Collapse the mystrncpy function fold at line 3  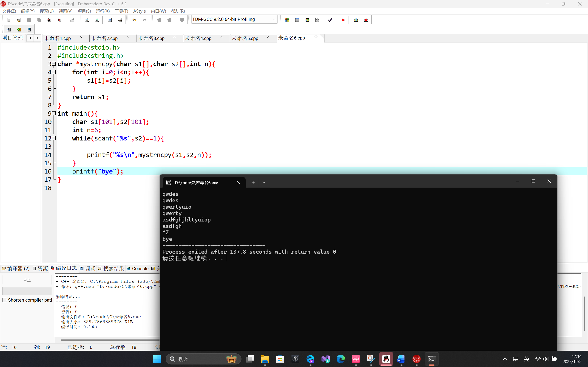[x=54, y=64]
